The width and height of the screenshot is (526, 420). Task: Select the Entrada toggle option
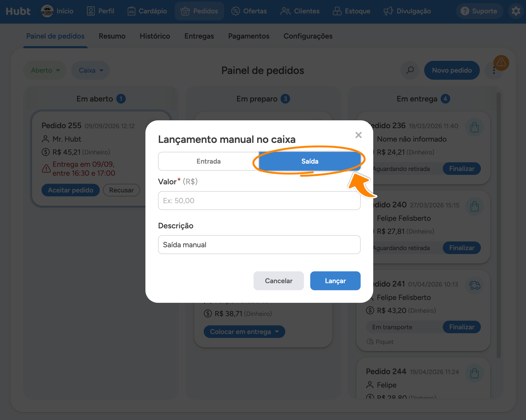[x=209, y=161]
